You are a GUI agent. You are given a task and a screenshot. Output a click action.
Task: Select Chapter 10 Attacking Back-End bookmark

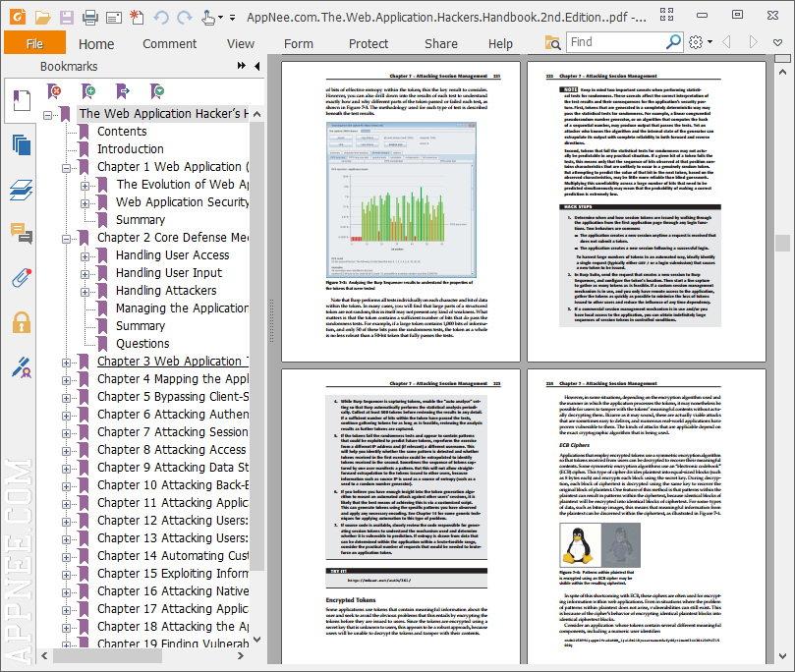(172, 485)
